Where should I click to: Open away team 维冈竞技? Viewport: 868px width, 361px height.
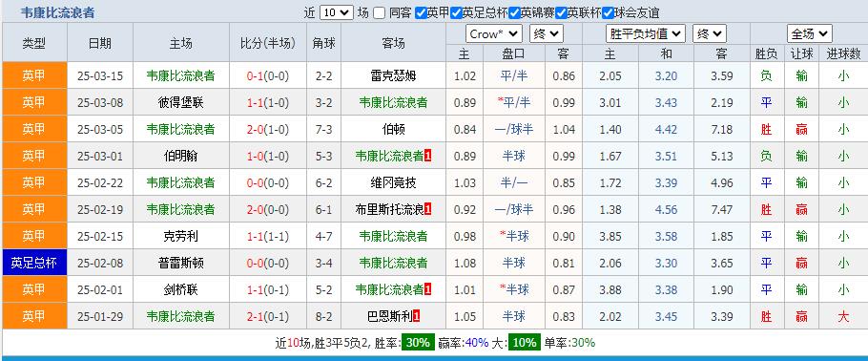[393, 183]
